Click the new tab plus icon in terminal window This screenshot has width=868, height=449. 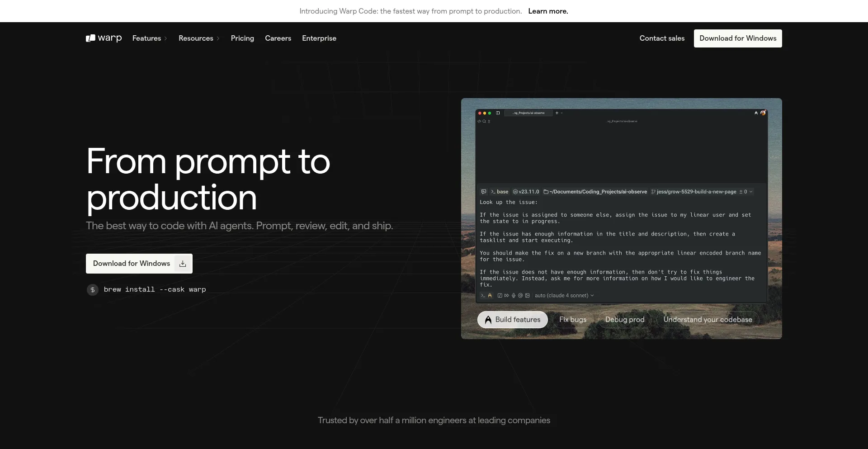pyautogui.click(x=557, y=113)
